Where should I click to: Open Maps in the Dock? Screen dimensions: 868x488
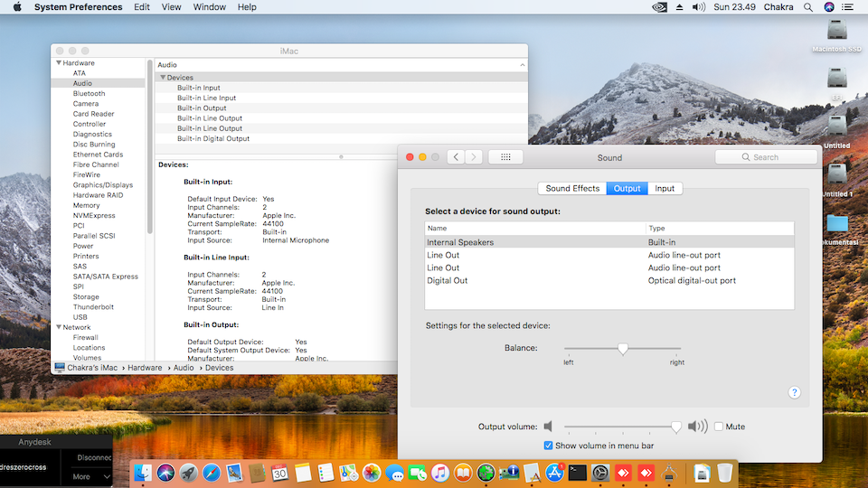point(349,473)
